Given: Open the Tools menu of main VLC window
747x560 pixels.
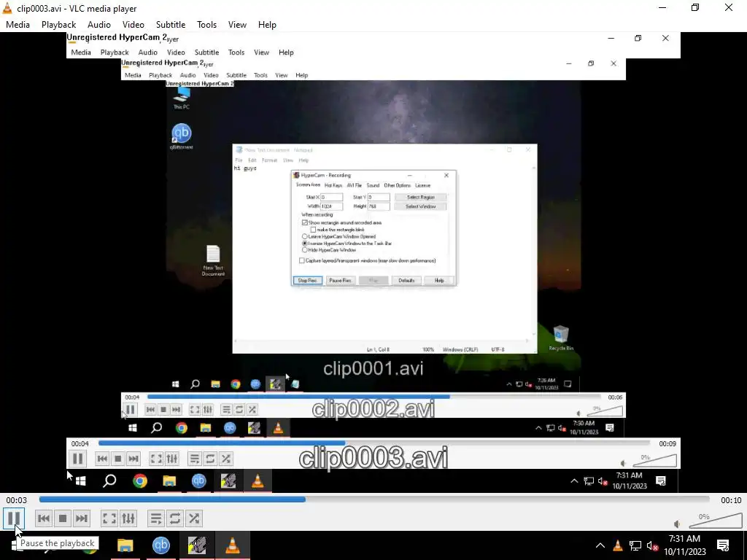Looking at the screenshot, I should pyautogui.click(x=206, y=25).
